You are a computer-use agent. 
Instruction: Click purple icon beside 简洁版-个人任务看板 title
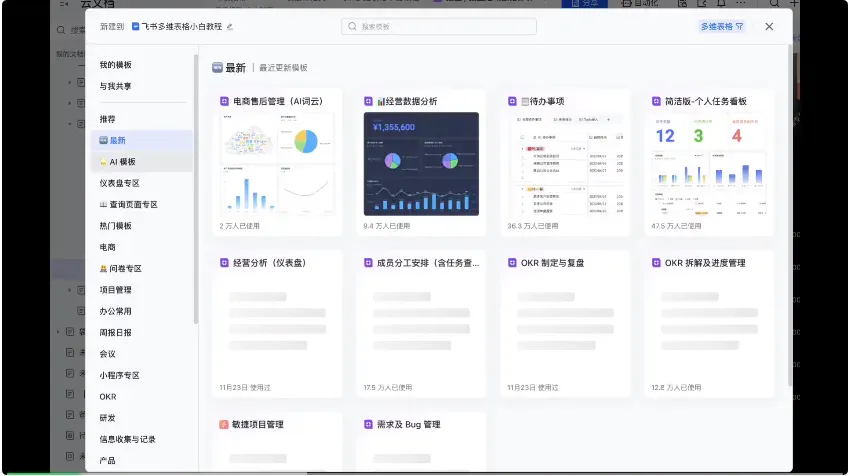[x=656, y=101]
